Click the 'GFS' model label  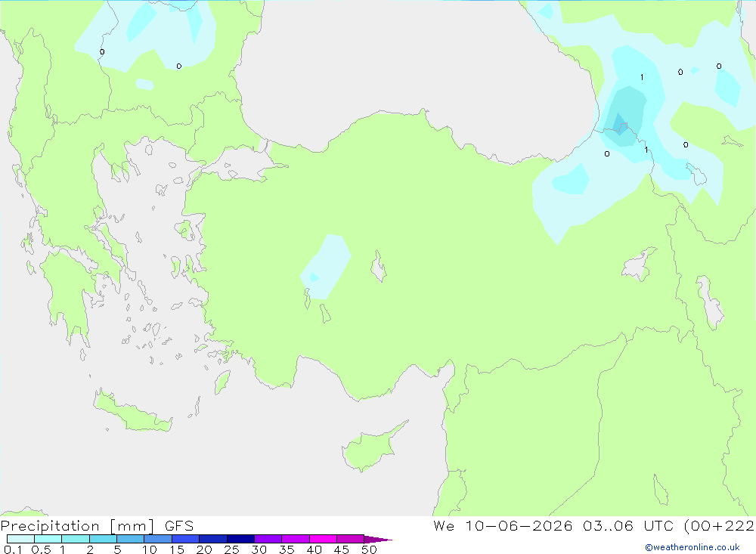point(179,526)
